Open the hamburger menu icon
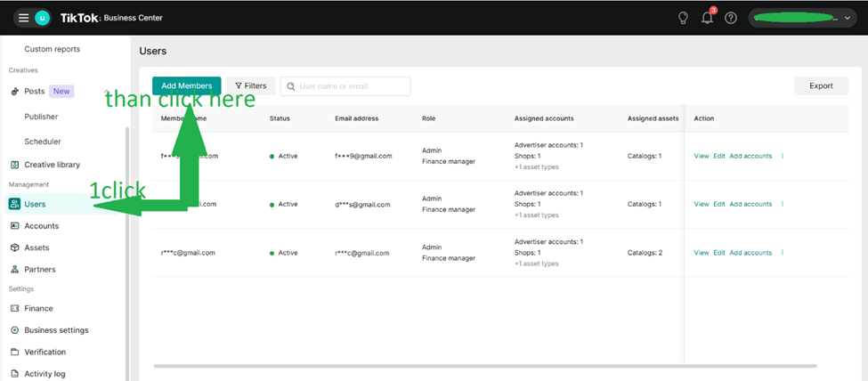Screen dimensions: 868x381 point(23,18)
